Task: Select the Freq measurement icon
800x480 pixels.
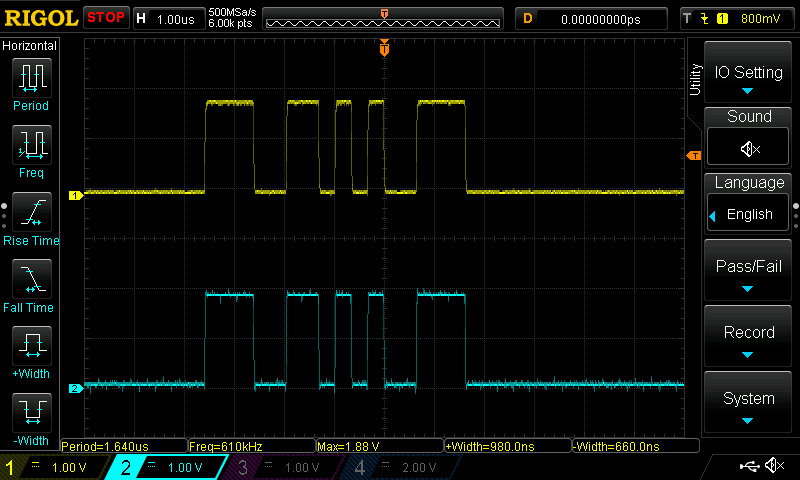Action: [31, 146]
